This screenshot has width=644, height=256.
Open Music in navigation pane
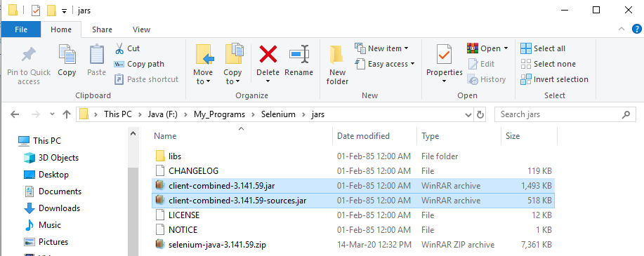point(42,225)
